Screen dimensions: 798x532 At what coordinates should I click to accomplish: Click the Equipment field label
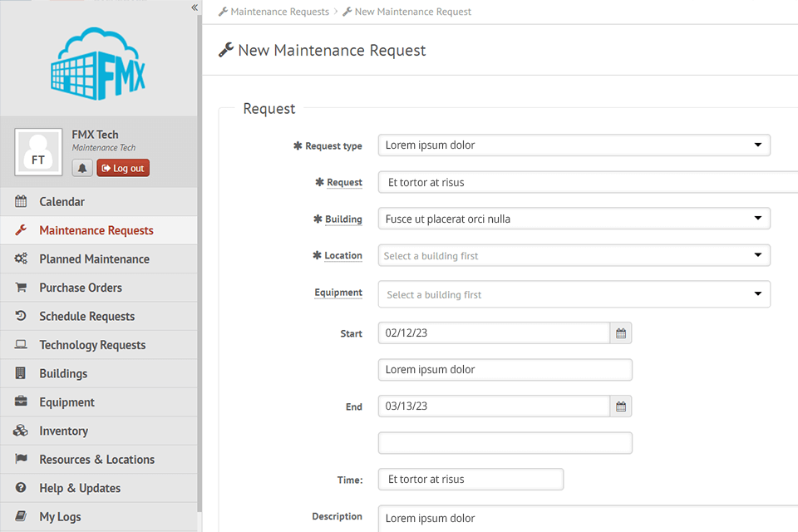coord(338,293)
